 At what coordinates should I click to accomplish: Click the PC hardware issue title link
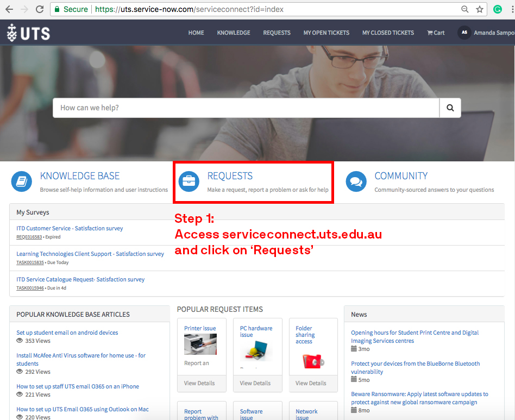pyautogui.click(x=256, y=331)
